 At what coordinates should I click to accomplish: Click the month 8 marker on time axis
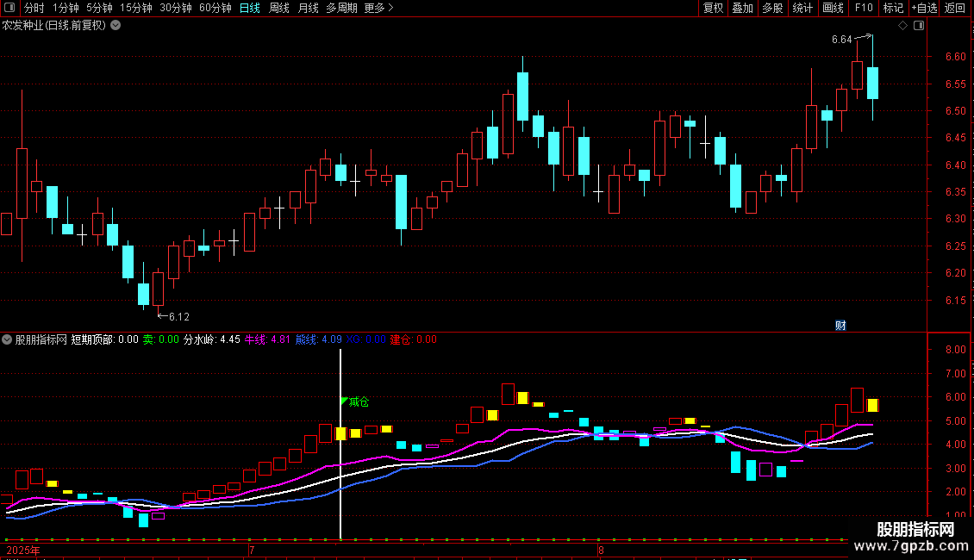coord(601,551)
